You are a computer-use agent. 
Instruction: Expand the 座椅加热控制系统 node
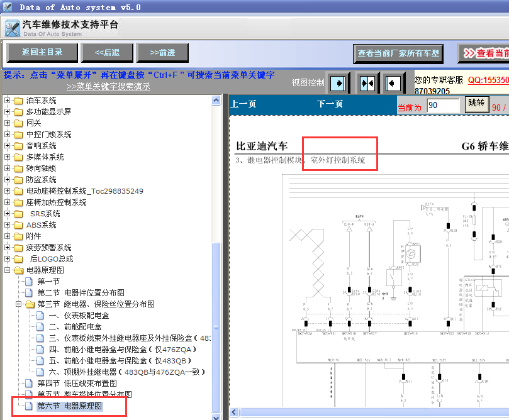[x=7, y=202]
